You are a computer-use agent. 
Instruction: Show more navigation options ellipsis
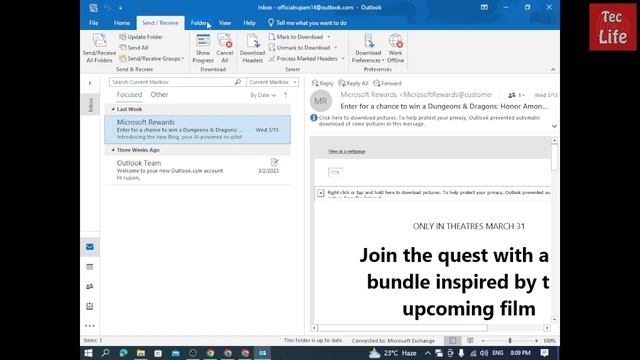click(90, 326)
